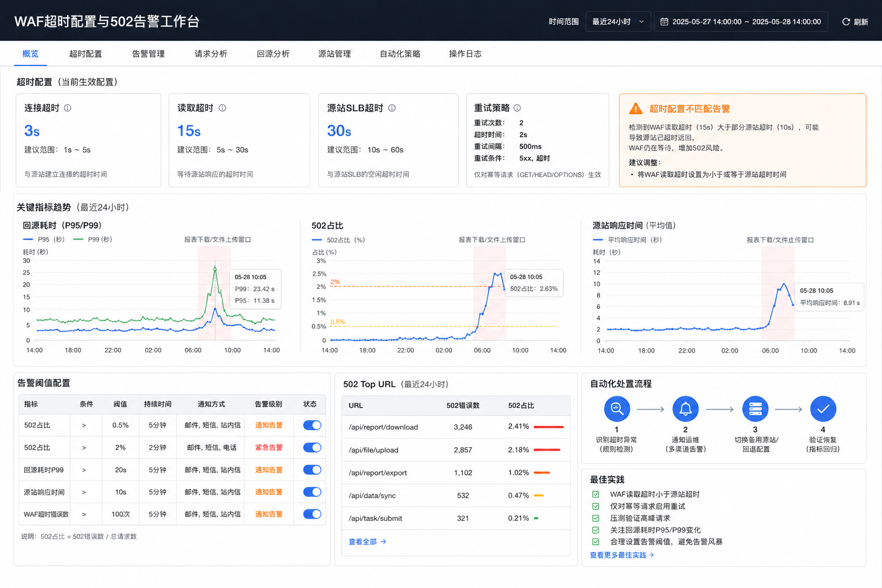The width and height of the screenshot is (882, 588).
Task: Click the info icon beside 读取超时
Action: click(222, 108)
